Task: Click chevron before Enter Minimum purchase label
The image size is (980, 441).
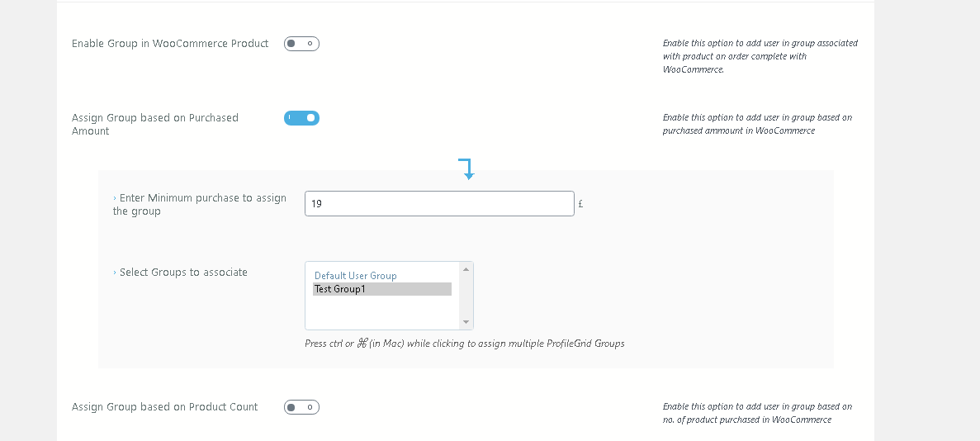Action: click(115, 198)
